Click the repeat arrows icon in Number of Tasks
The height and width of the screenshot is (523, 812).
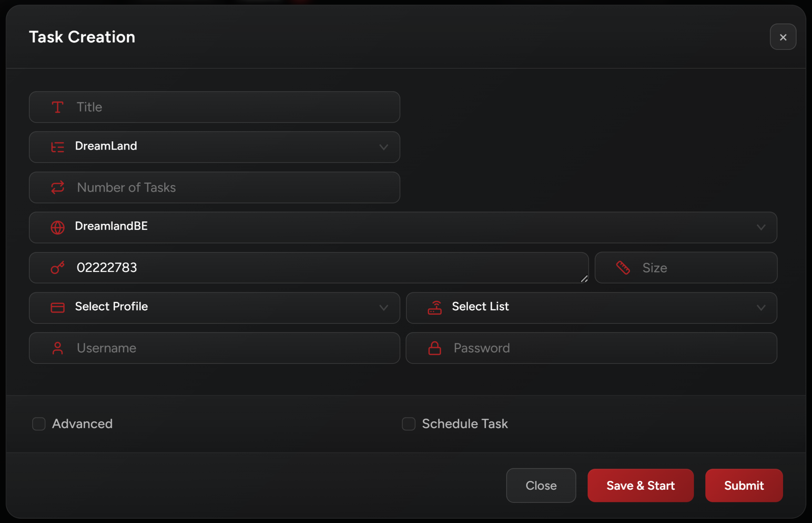tap(57, 187)
